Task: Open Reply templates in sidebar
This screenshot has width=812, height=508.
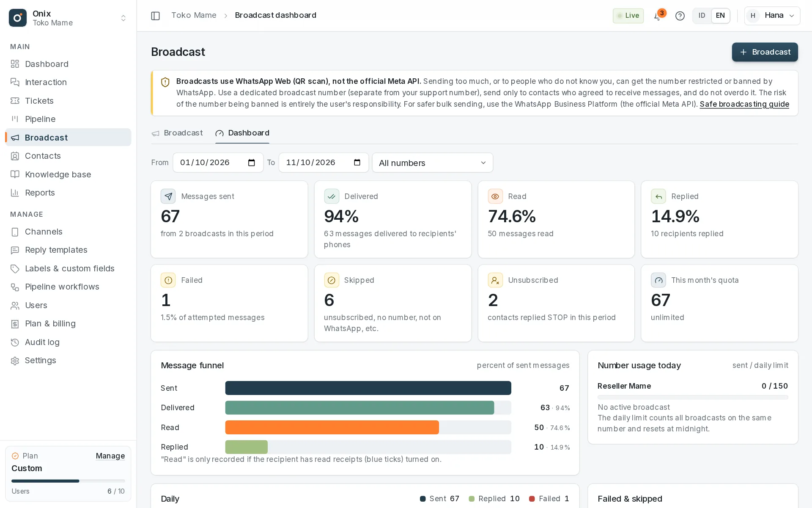Action: (68, 250)
